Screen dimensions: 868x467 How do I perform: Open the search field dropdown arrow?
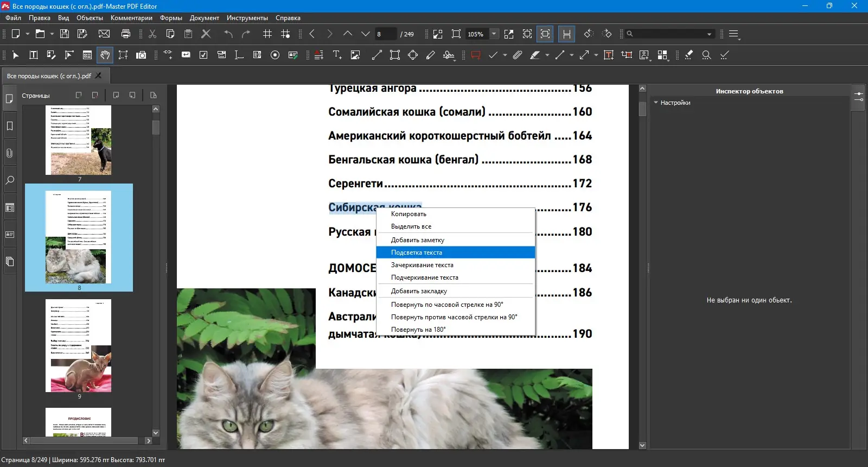[709, 34]
